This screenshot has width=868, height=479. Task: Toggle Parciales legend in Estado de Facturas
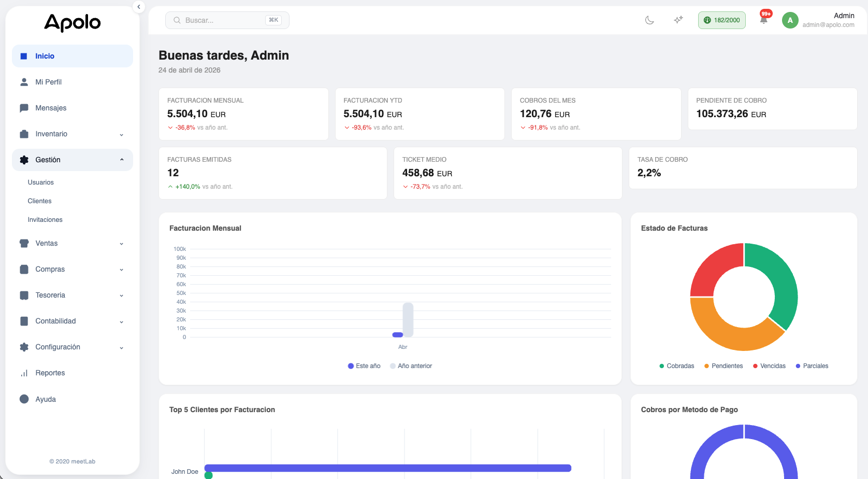pos(812,366)
